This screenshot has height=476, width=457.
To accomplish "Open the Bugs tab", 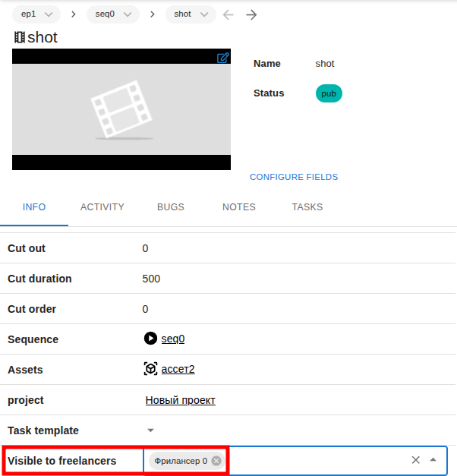I will click(171, 207).
